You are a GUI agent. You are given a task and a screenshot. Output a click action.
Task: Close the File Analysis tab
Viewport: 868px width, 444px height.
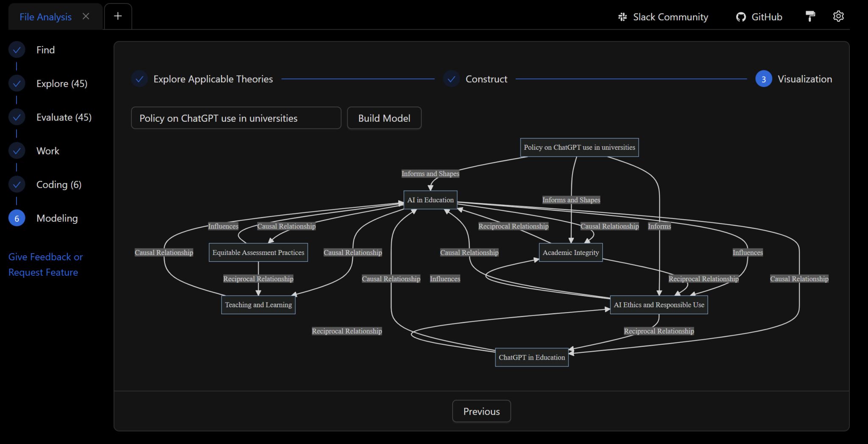click(x=86, y=17)
